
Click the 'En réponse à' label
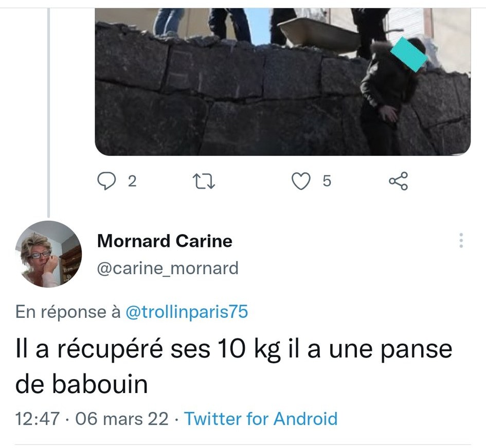[68, 312]
